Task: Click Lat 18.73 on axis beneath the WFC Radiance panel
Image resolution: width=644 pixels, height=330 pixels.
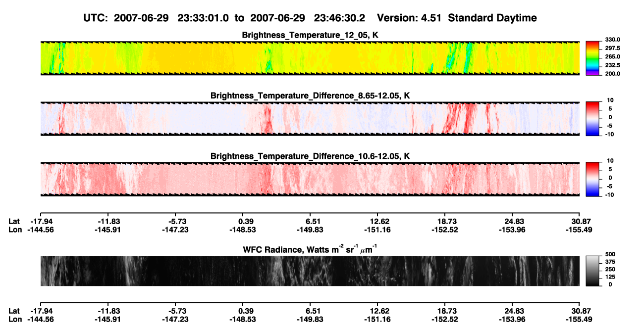Action: coord(445,311)
